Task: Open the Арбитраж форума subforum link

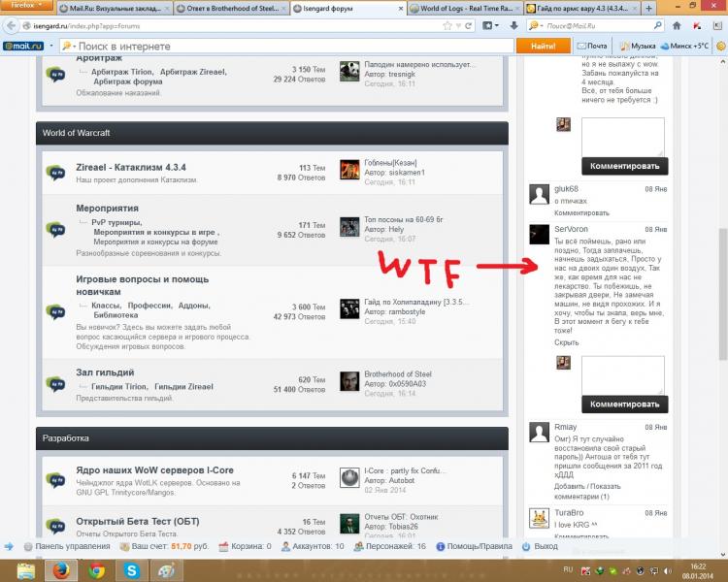Action: 128,81
